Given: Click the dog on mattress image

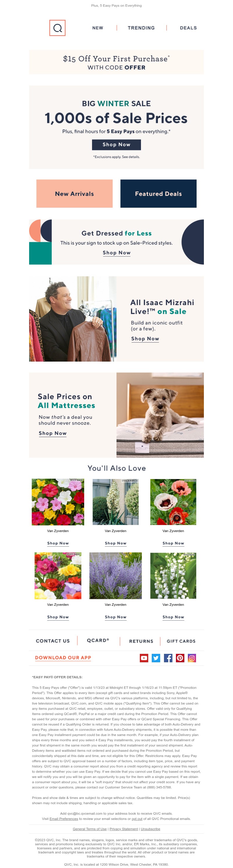Looking at the screenshot, I should coord(160,415).
